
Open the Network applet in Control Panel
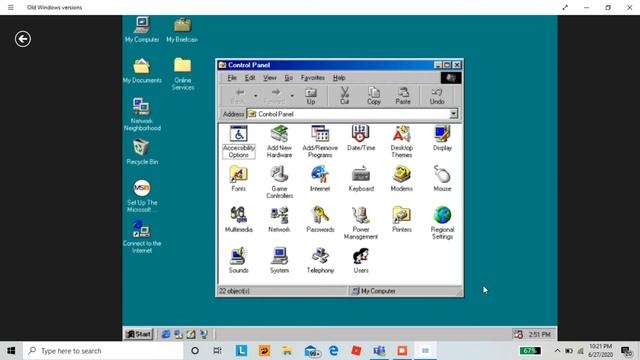click(279, 220)
